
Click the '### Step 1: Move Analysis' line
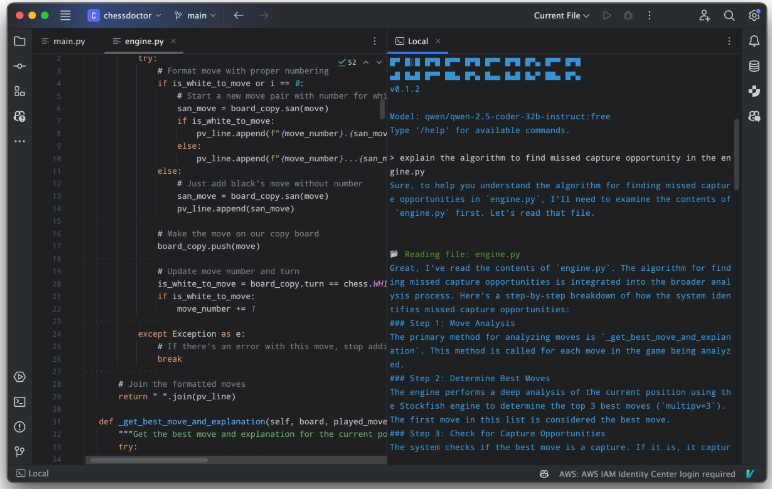pyautogui.click(x=452, y=323)
